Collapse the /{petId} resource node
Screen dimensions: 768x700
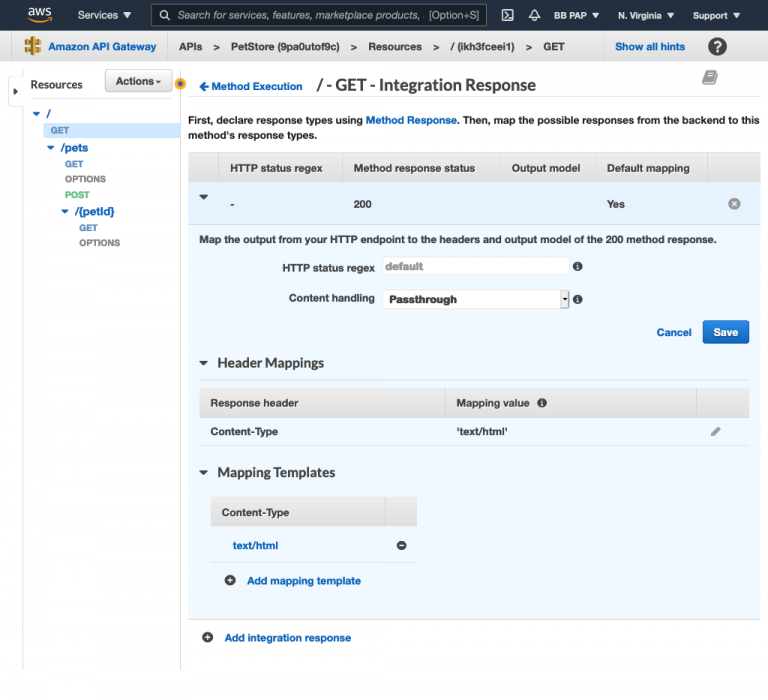pos(65,211)
